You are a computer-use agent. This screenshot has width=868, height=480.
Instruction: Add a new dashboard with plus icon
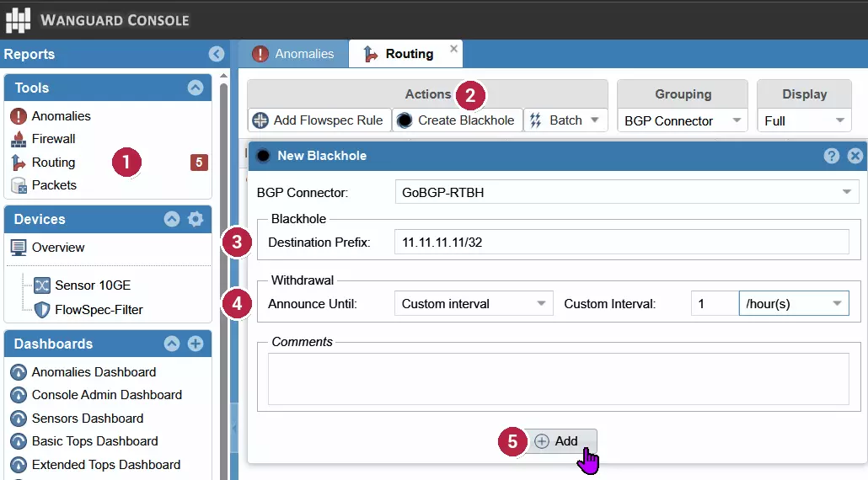[x=196, y=344]
